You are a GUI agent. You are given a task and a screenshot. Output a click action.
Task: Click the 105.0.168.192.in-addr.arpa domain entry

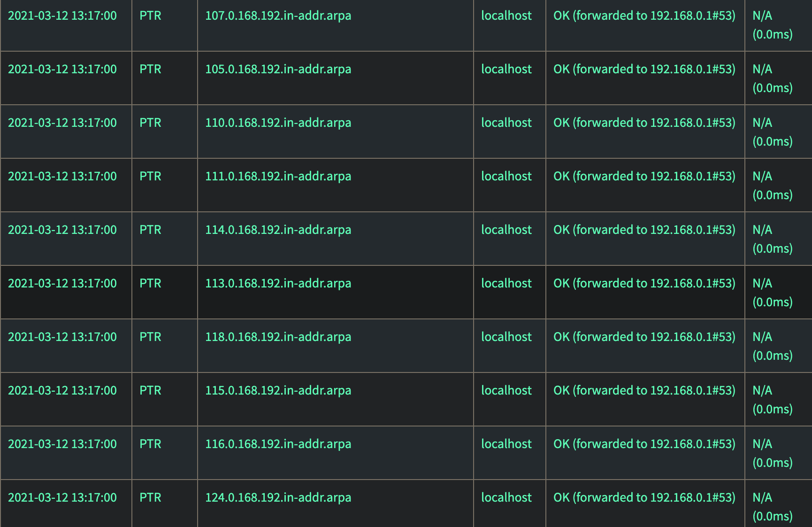[x=278, y=70]
